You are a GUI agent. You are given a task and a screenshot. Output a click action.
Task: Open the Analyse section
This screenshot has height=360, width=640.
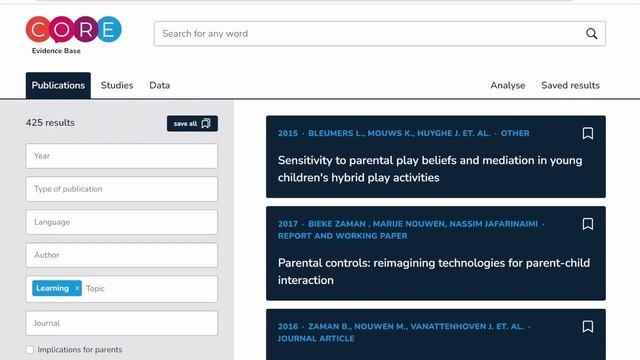pyautogui.click(x=508, y=85)
